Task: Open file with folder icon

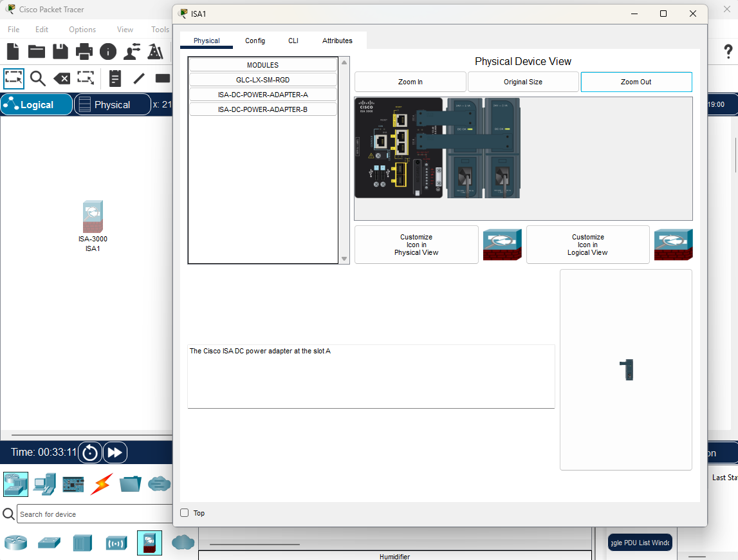Action: click(36, 51)
